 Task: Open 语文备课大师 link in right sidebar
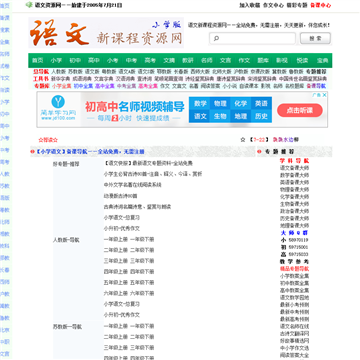[x=294, y=168]
